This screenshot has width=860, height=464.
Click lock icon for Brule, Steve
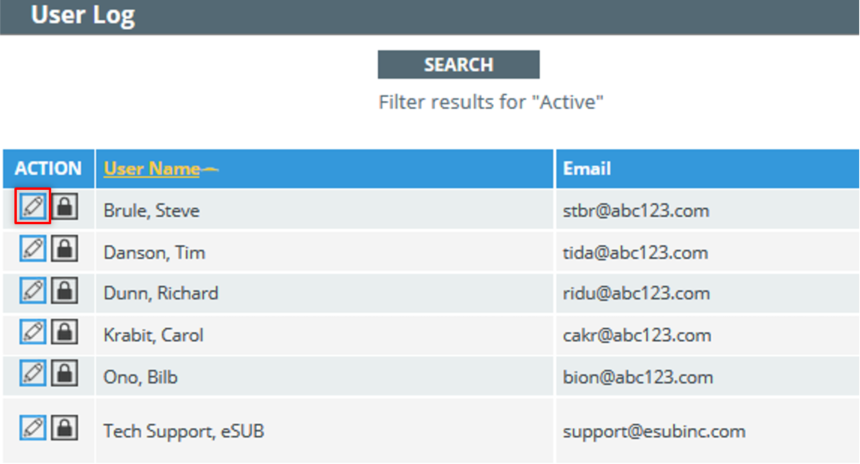click(65, 207)
